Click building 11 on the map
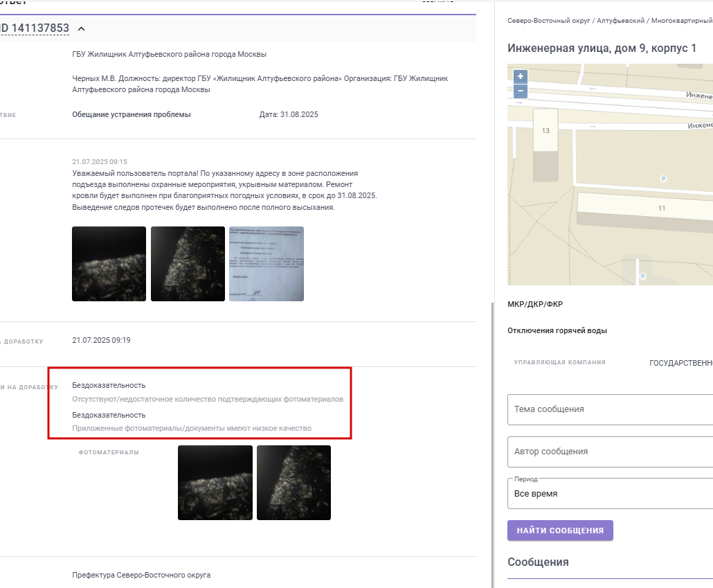 662,208
